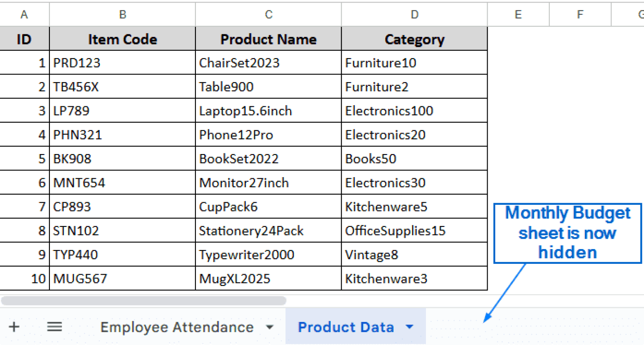Select the Product Data sheet tab
The height and width of the screenshot is (345, 644).
[345, 327]
